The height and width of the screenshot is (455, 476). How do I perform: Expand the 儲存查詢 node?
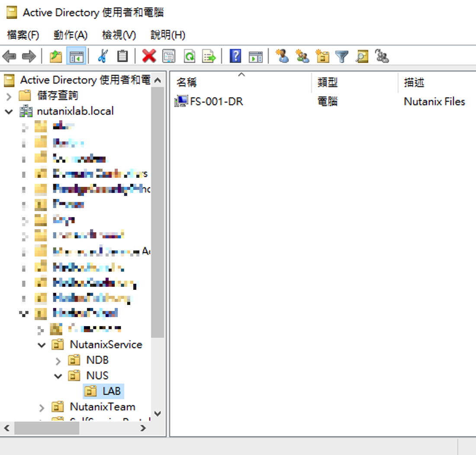coord(9,96)
